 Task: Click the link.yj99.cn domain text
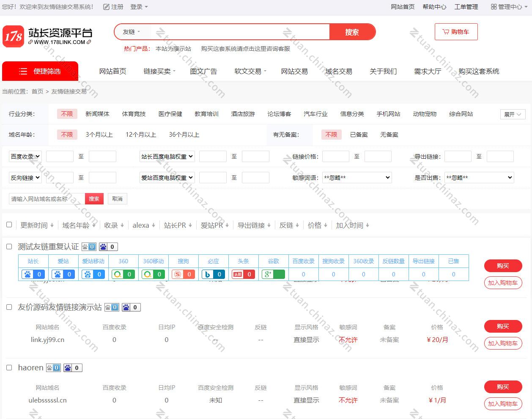[x=47, y=339]
